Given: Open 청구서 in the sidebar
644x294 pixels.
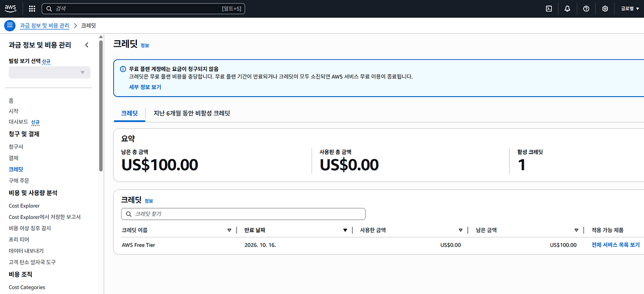Looking at the screenshot, I should 16,146.
